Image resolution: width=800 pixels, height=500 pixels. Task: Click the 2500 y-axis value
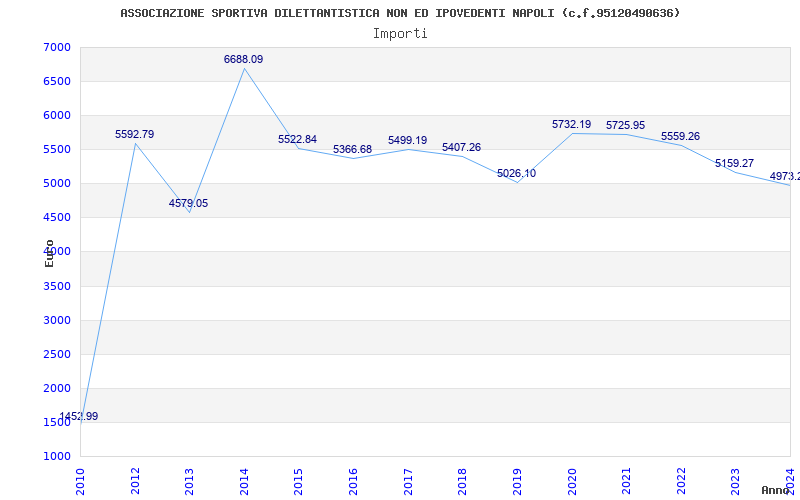point(57,355)
